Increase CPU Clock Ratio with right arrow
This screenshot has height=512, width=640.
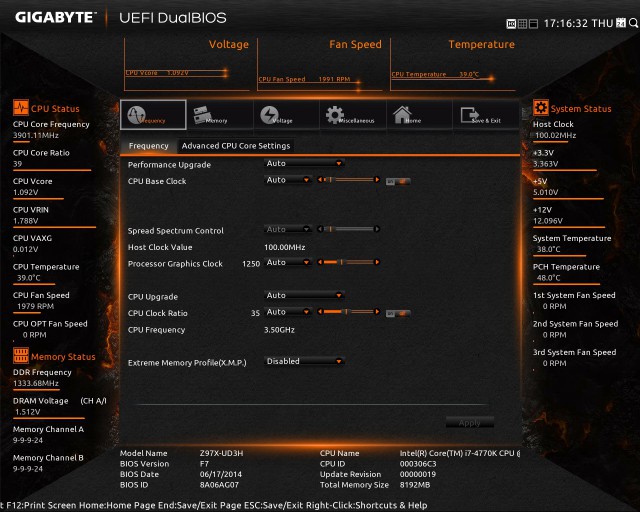[377, 312]
